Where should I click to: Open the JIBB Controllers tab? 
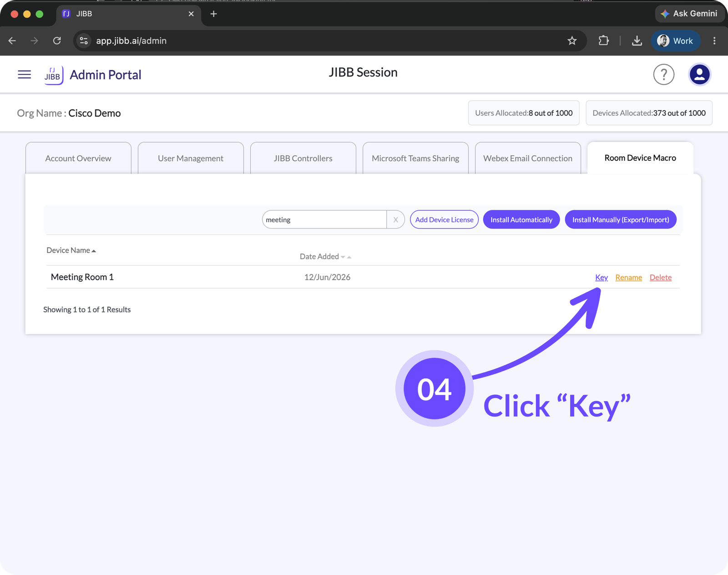tap(303, 158)
